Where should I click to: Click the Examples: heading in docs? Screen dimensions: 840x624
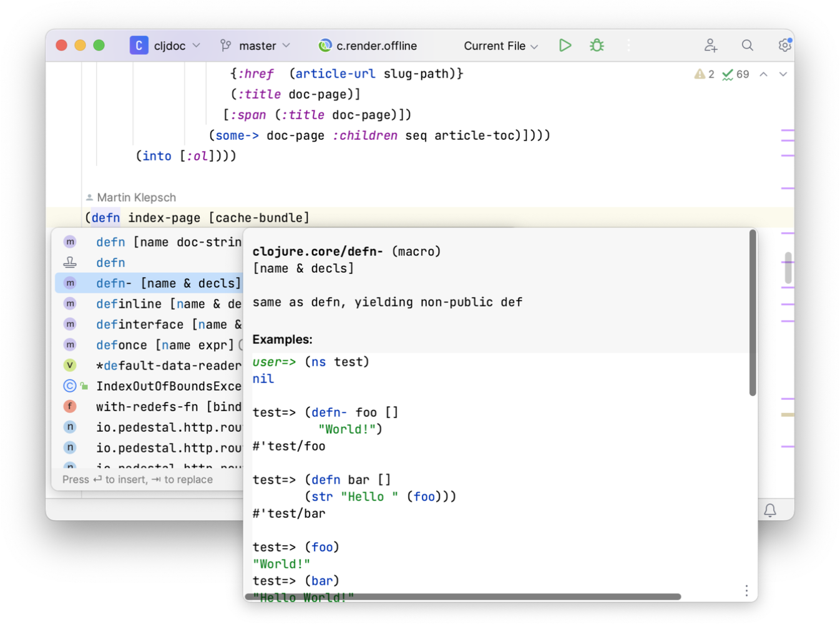pyautogui.click(x=282, y=339)
